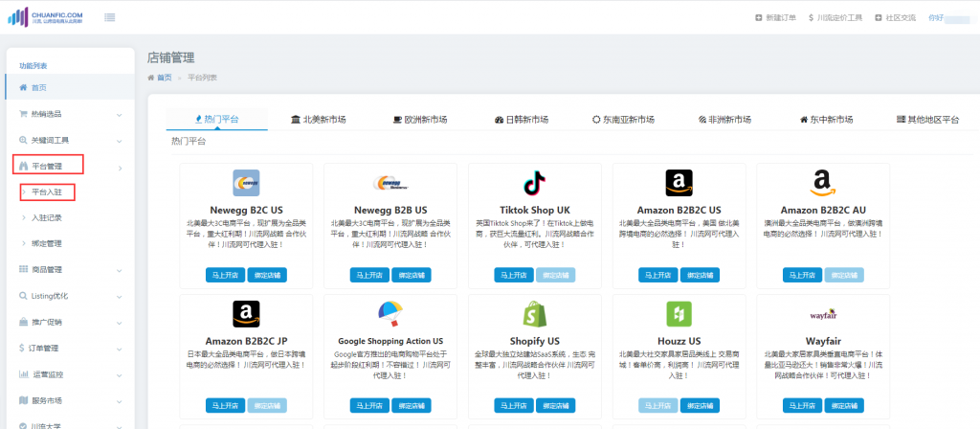The image size is (980, 429).
Task: Expand the 关键词工具 chevron
Action: point(120,142)
